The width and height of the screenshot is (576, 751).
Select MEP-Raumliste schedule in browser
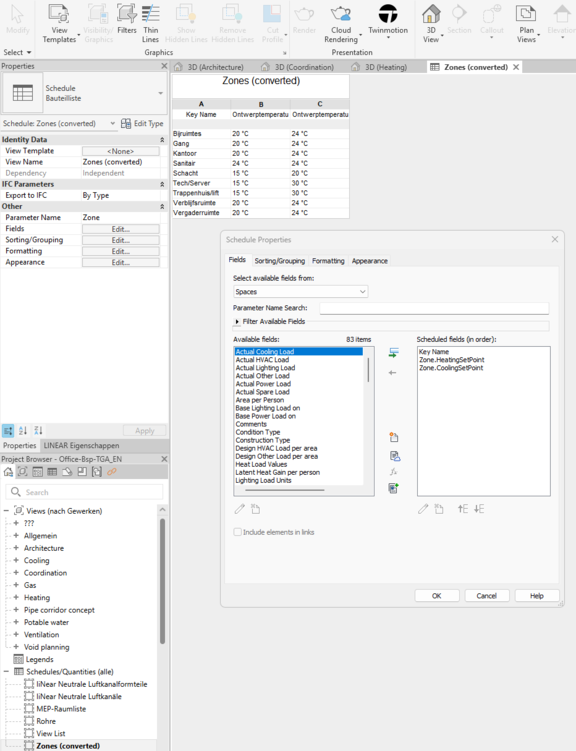61,708
